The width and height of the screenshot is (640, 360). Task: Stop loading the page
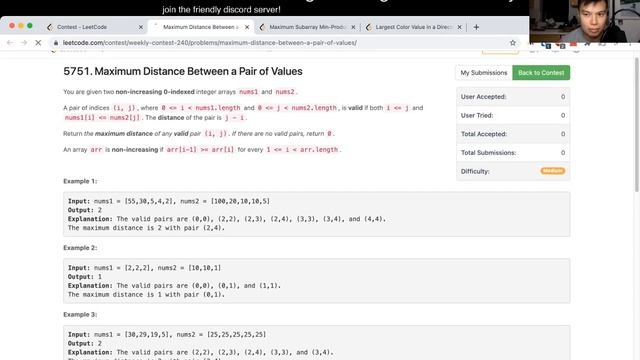[38, 42]
